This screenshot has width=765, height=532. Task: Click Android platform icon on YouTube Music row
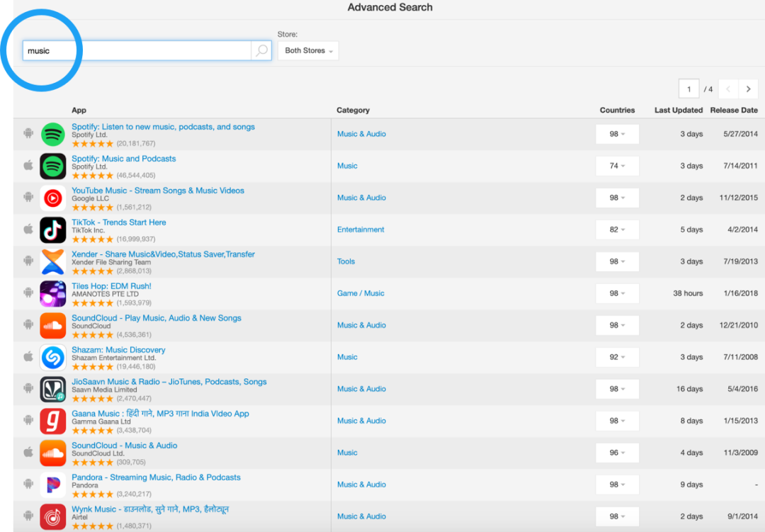[28, 197]
